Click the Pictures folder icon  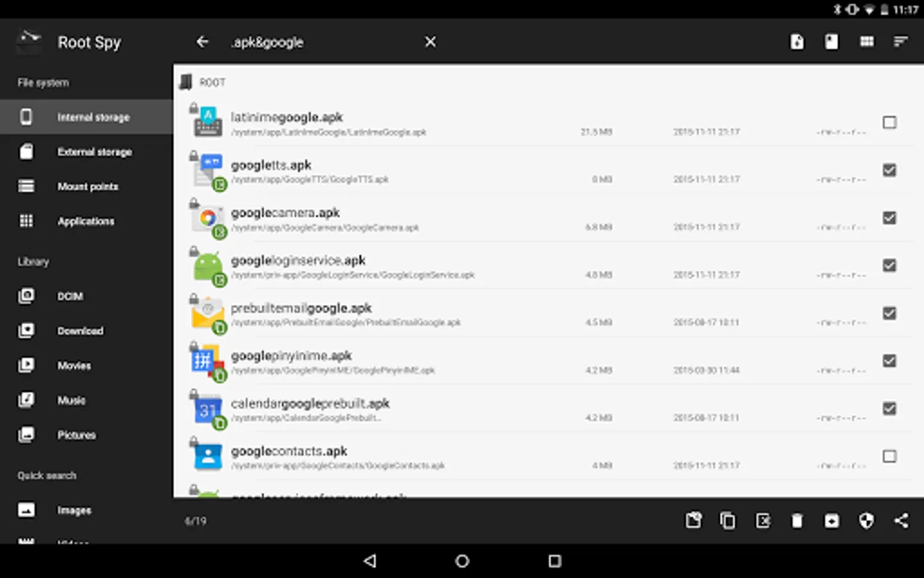pos(26,435)
